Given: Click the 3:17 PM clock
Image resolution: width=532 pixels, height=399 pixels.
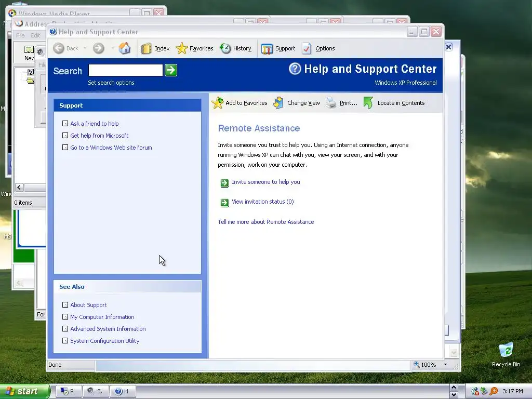Looking at the screenshot, I should click(x=513, y=391).
